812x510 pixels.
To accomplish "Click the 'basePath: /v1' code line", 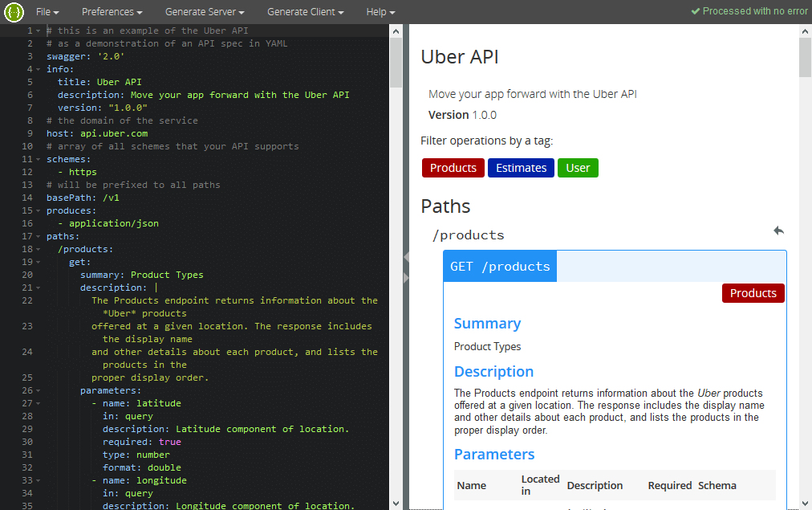I will (x=83, y=198).
